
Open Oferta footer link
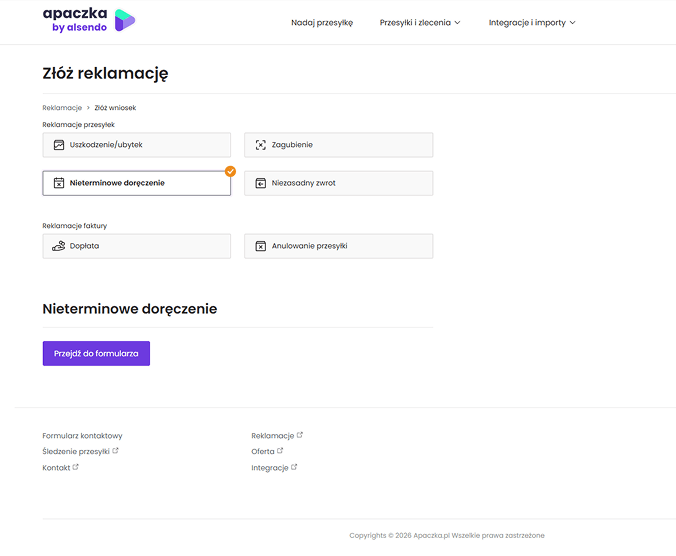[x=263, y=451]
